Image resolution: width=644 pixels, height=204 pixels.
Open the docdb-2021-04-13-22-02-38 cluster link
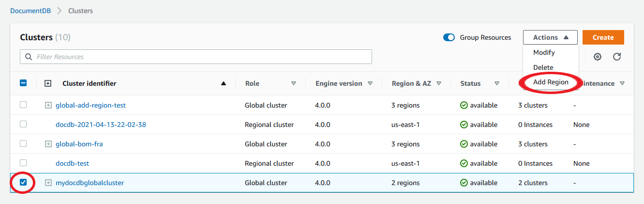click(101, 125)
